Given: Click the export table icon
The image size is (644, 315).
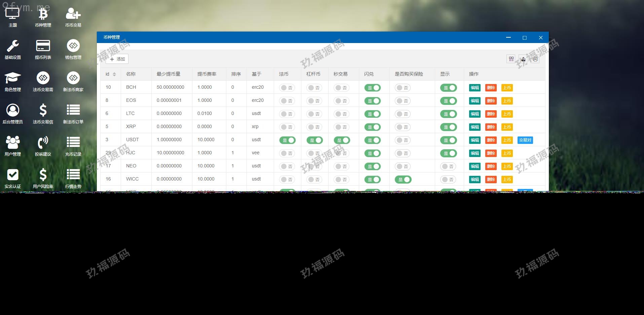Looking at the screenshot, I should [x=523, y=59].
